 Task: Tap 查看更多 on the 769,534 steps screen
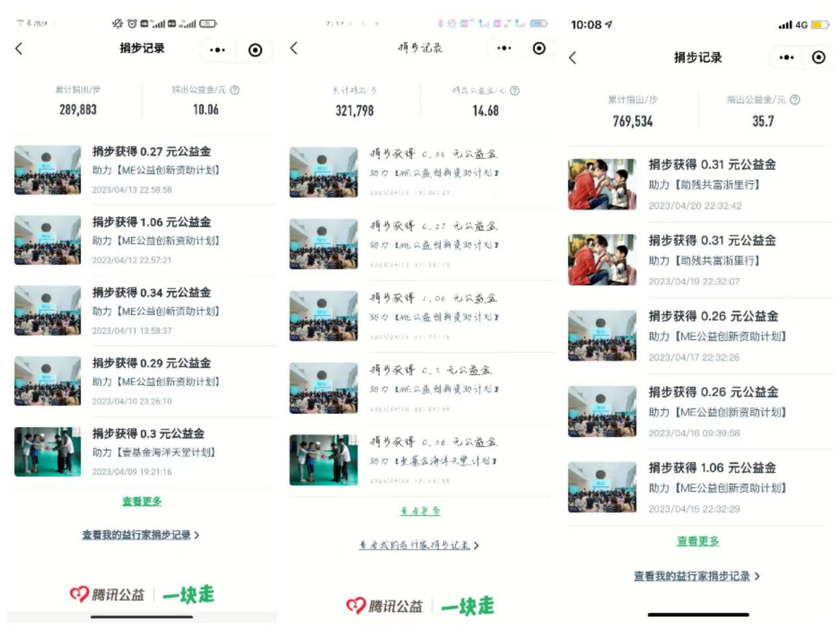click(697, 541)
